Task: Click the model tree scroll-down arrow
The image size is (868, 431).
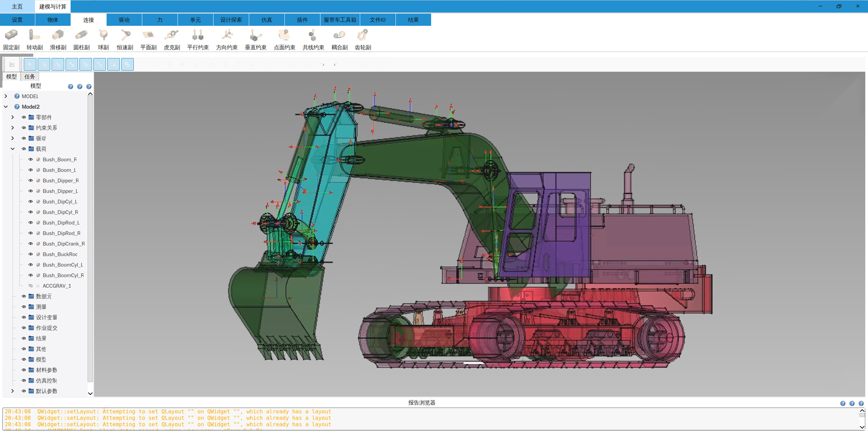Action: (x=90, y=394)
